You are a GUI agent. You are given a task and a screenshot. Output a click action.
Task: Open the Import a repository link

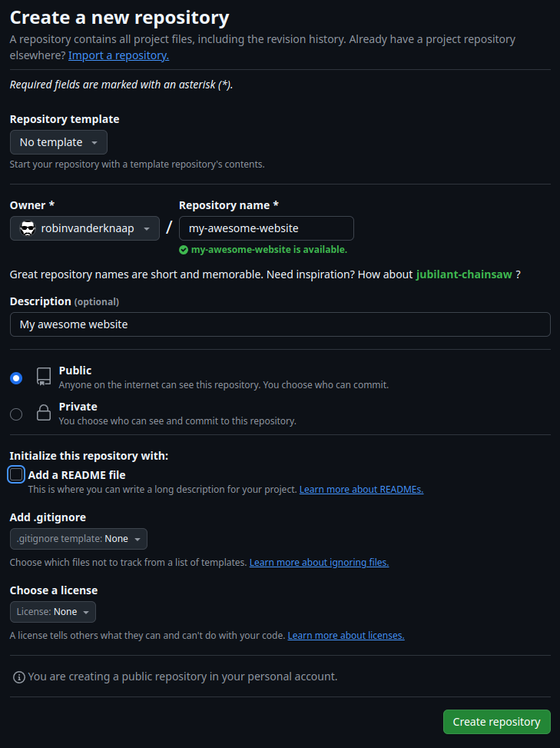(x=118, y=55)
